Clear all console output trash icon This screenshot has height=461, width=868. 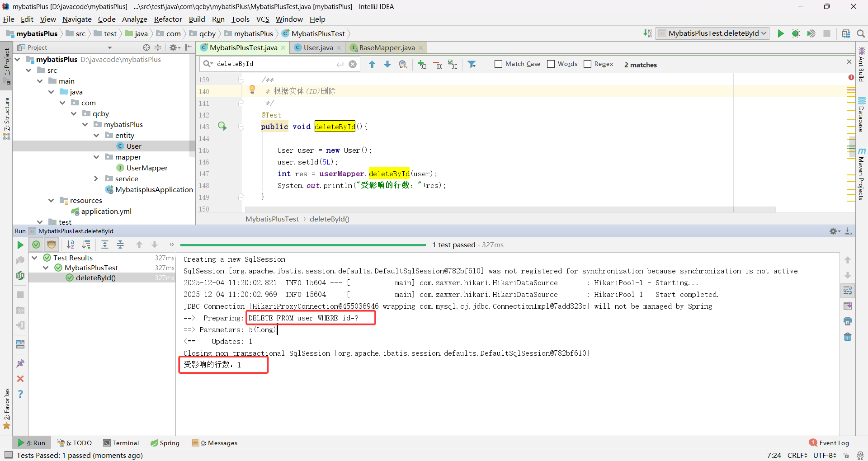[848, 337]
